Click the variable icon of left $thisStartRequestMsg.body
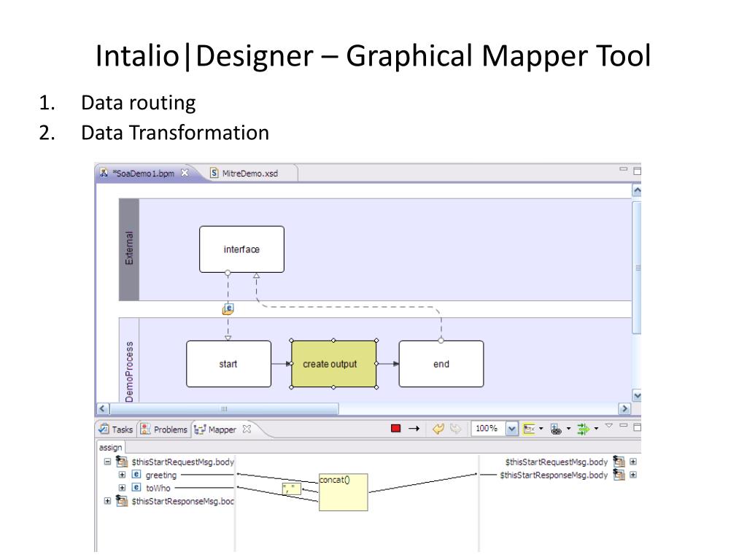Image resolution: width=747 pixels, height=560 pixels. [122, 462]
